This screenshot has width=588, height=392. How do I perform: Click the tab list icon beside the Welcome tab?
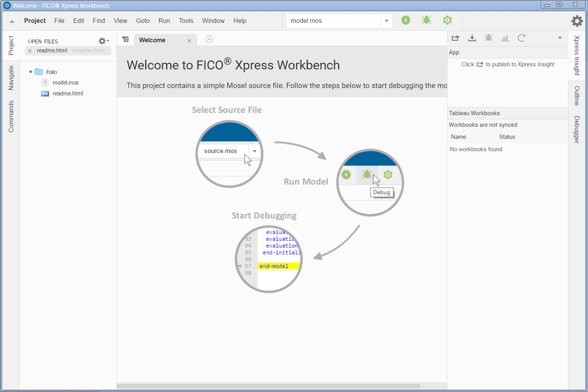pyautogui.click(x=125, y=39)
